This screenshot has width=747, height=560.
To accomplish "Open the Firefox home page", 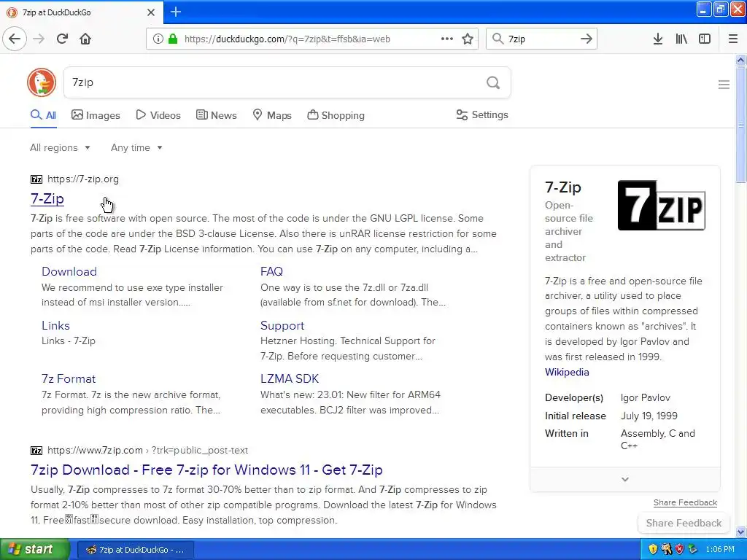I will coord(85,39).
